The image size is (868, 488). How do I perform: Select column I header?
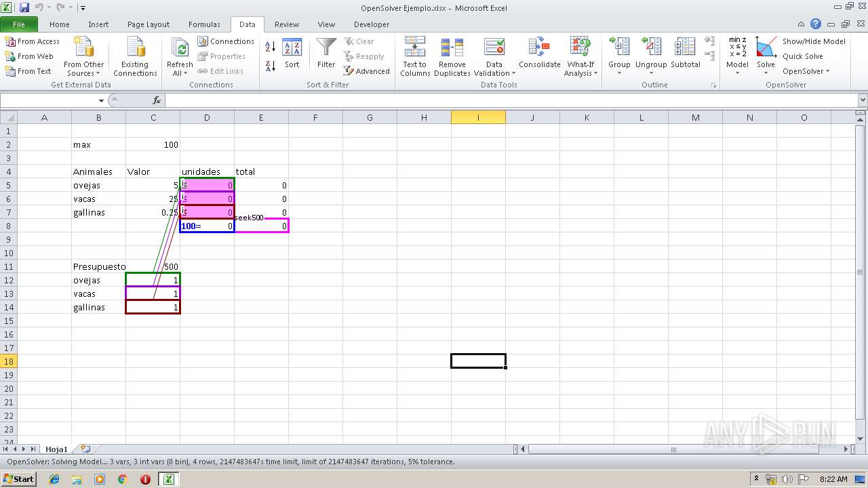pos(478,117)
